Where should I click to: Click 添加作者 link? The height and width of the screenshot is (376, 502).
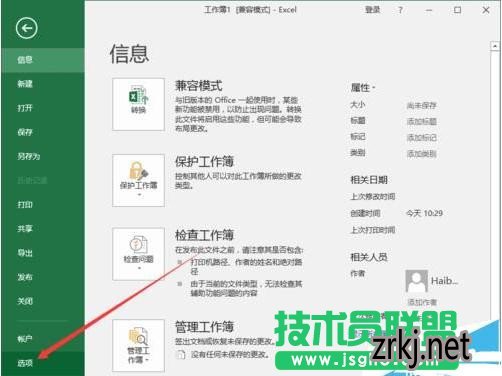point(422,302)
